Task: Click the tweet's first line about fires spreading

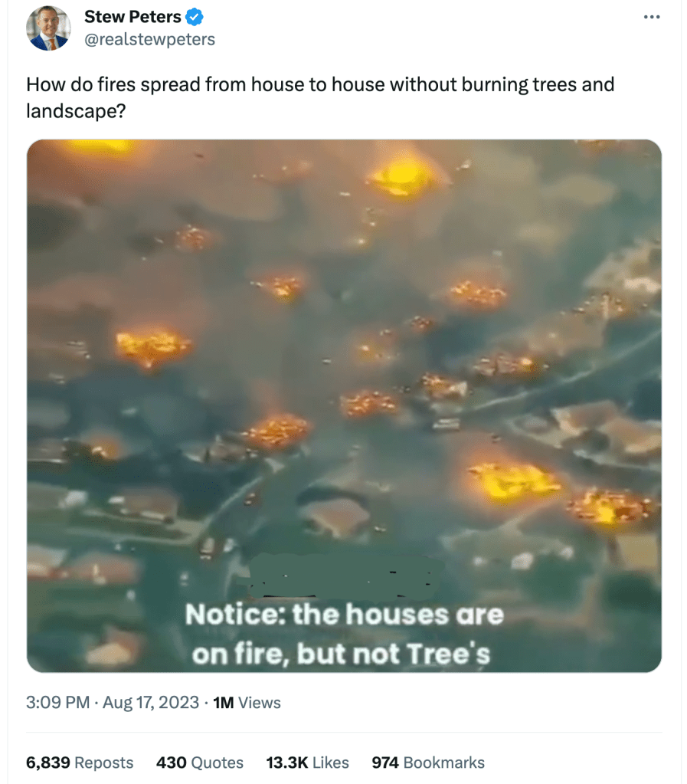Action: click(x=320, y=84)
